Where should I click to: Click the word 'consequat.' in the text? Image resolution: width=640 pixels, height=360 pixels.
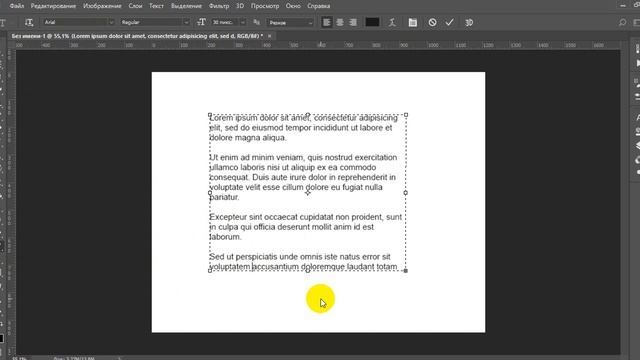tap(229, 178)
